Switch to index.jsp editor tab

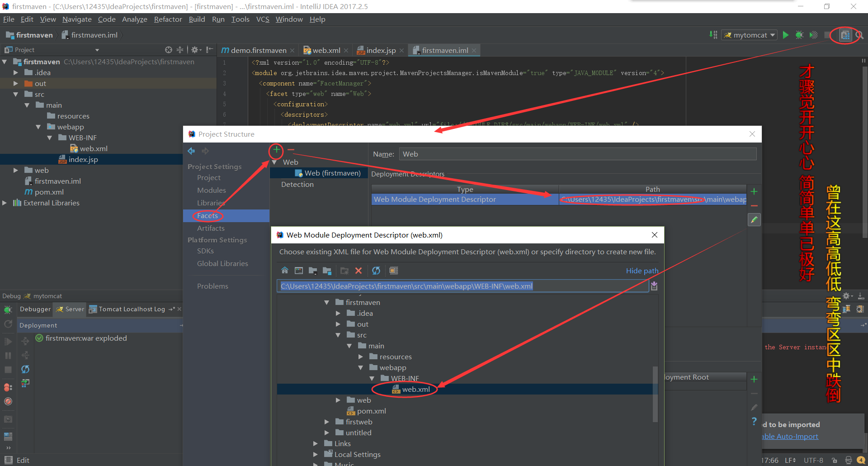tap(381, 50)
